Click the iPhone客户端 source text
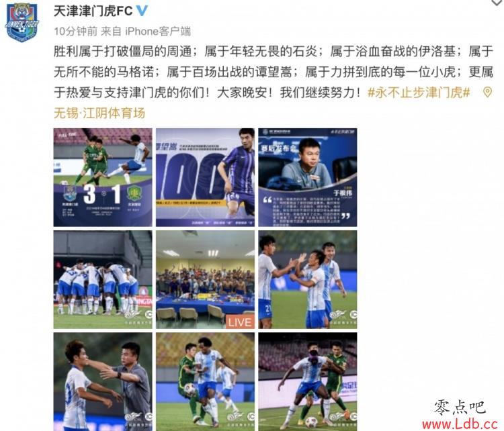 158,32
